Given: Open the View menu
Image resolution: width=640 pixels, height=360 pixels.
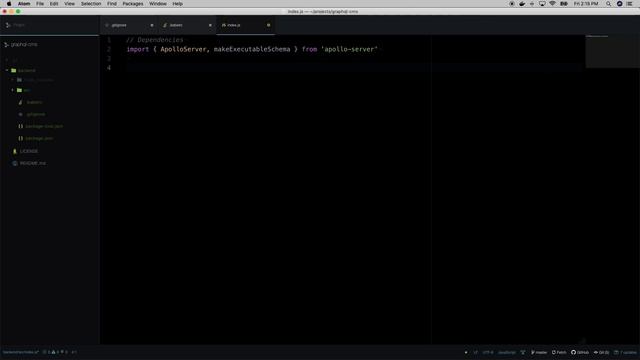Looking at the screenshot, I should tap(69, 4).
